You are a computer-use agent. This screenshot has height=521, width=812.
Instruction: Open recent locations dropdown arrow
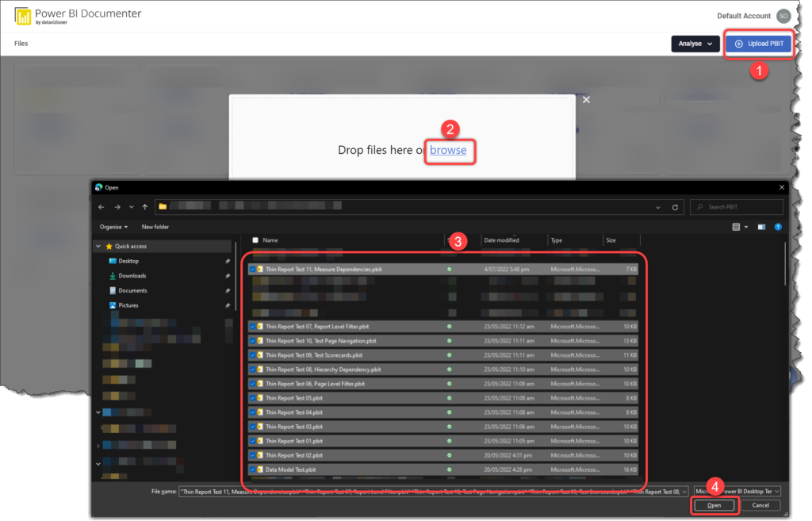pyautogui.click(x=132, y=207)
